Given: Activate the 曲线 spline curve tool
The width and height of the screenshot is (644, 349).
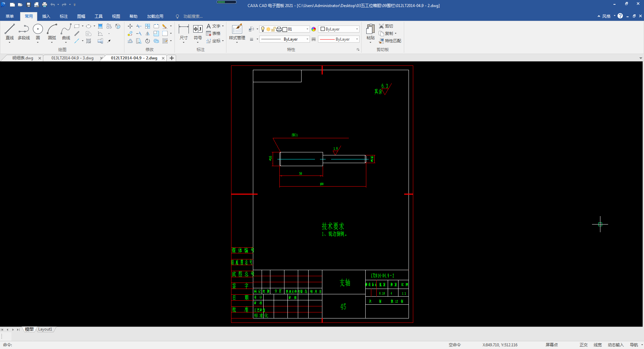Looking at the screenshot, I should pos(66,33).
